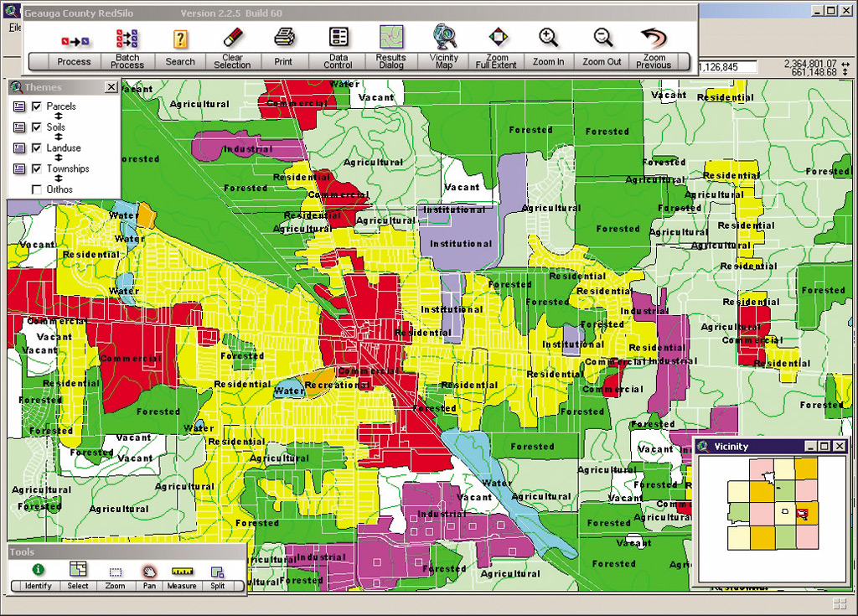This screenshot has width=858, height=616.
Task: Click reorder arrows below Townships theme
Action: point(59,179)
